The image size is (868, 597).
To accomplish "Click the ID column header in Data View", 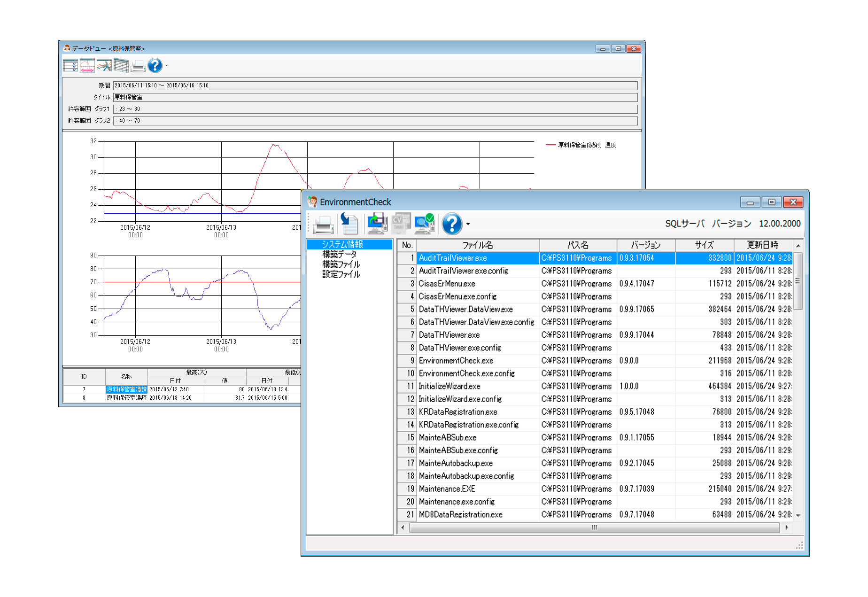I will pos(84,377).
